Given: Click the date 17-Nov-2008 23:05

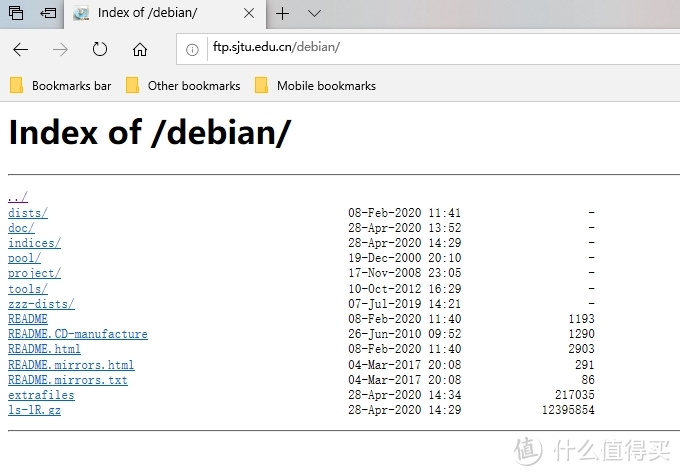Looking at the screenshot, I should [405, 273].
